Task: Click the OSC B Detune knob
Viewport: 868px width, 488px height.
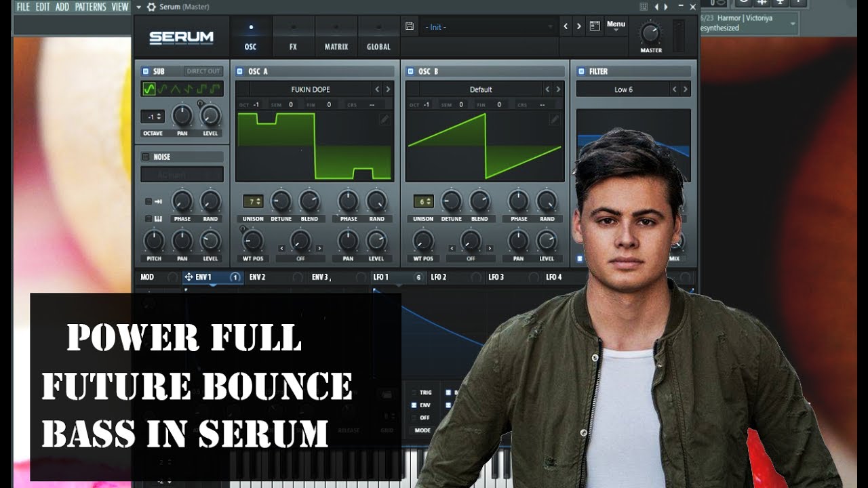Action: click(451, 201)
